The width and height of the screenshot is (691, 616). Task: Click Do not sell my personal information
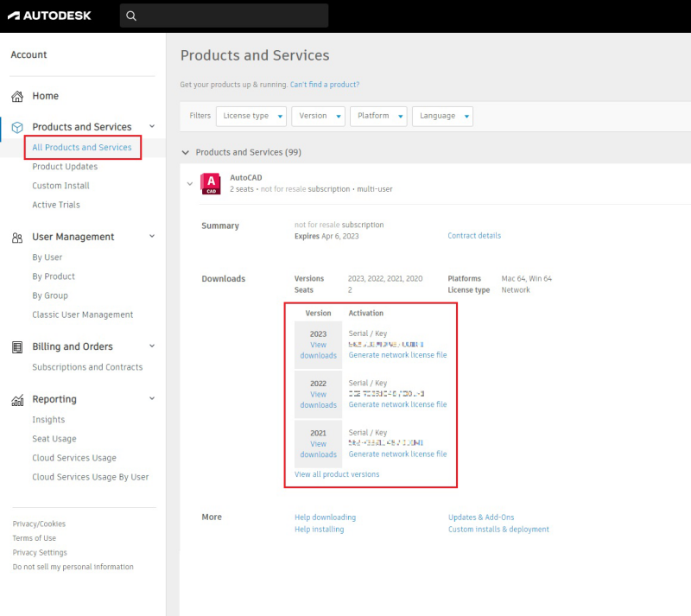pos(73,567)
